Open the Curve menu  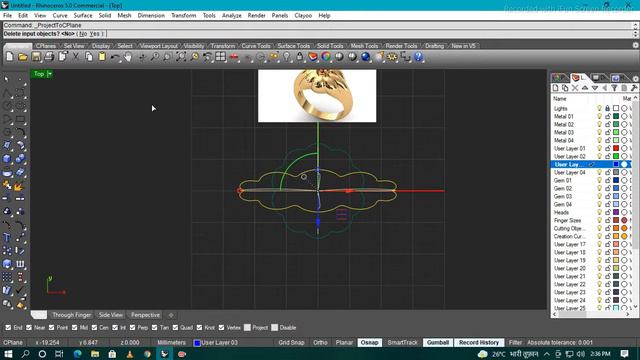click(60, 16)
